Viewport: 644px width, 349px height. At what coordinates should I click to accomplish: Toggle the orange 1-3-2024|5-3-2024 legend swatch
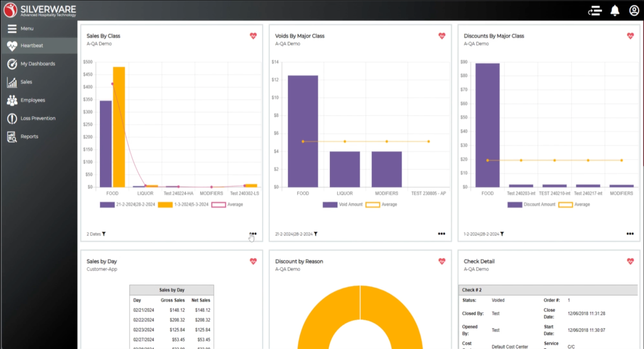click(165, 205)
